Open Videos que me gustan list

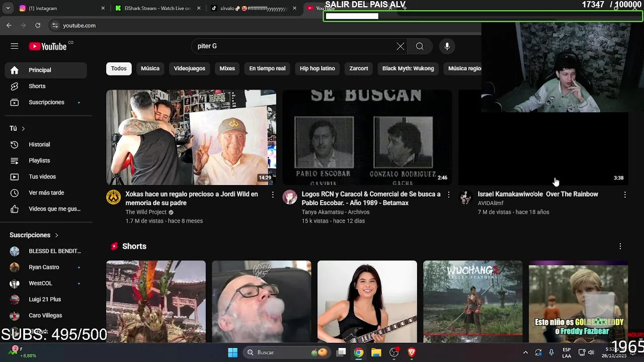pos(46,209)
